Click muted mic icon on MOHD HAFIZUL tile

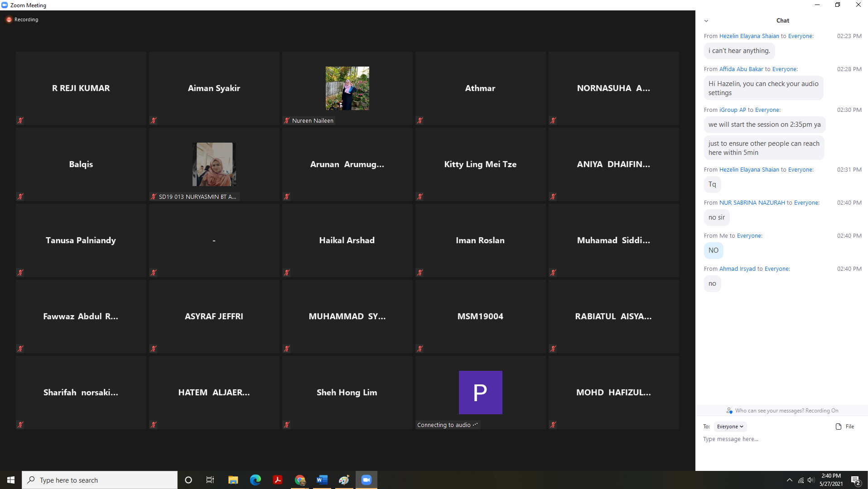coord(553,425)
